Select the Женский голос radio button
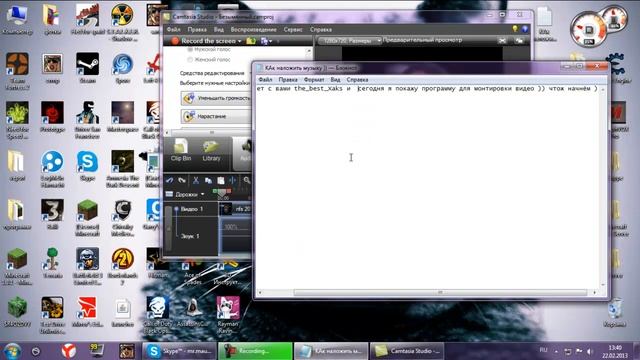Image resolution: width=640 pixels, height=360 pixels. [190, 60]
